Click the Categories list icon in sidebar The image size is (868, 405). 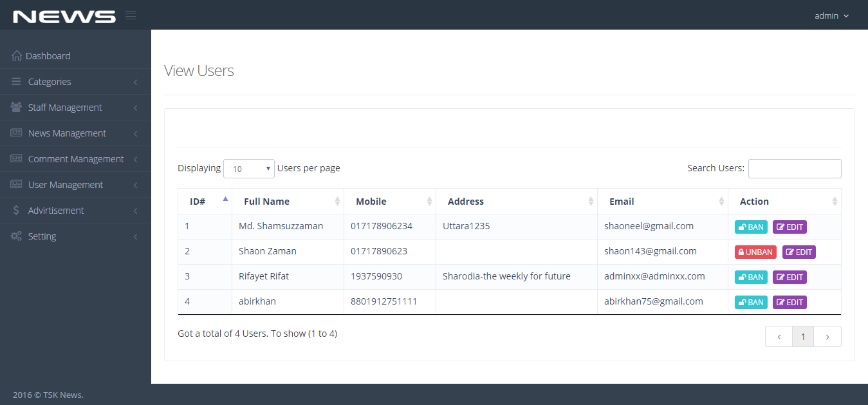(x=16, y=82)
